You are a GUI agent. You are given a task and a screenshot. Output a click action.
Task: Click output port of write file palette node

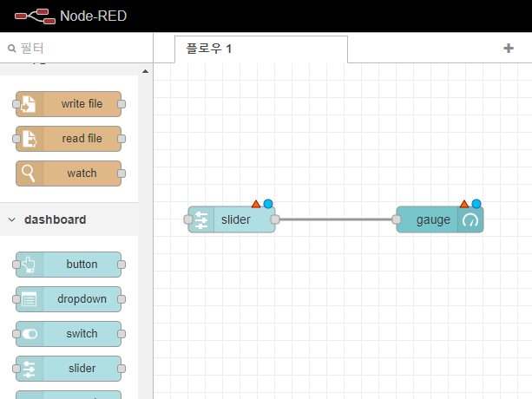(122, 104)
